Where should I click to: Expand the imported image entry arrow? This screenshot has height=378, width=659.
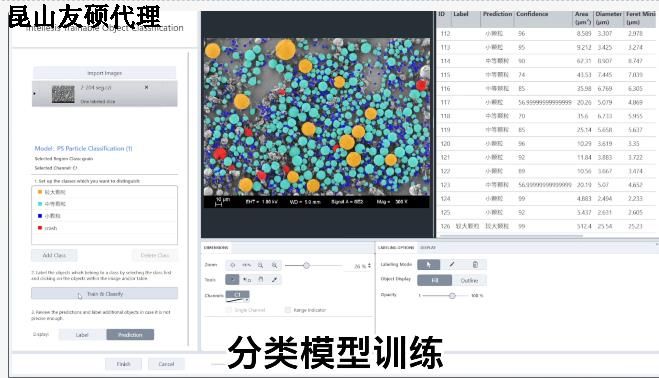34,93
